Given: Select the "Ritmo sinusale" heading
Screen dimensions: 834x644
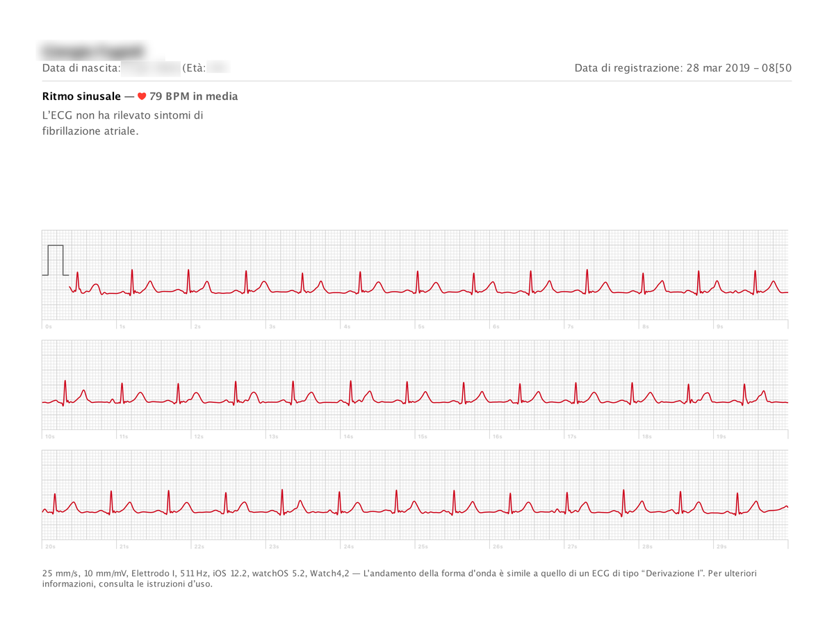Looking at the screenshot, I should [x=81, y=97].
